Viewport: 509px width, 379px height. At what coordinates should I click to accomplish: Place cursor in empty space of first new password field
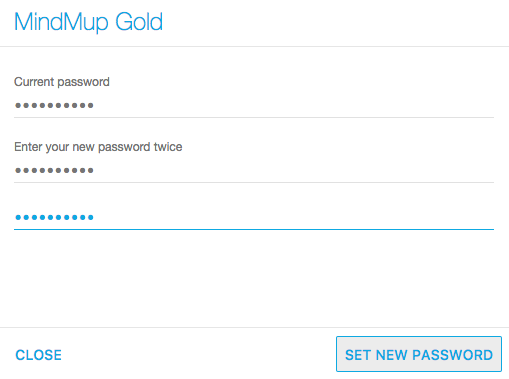293,171
